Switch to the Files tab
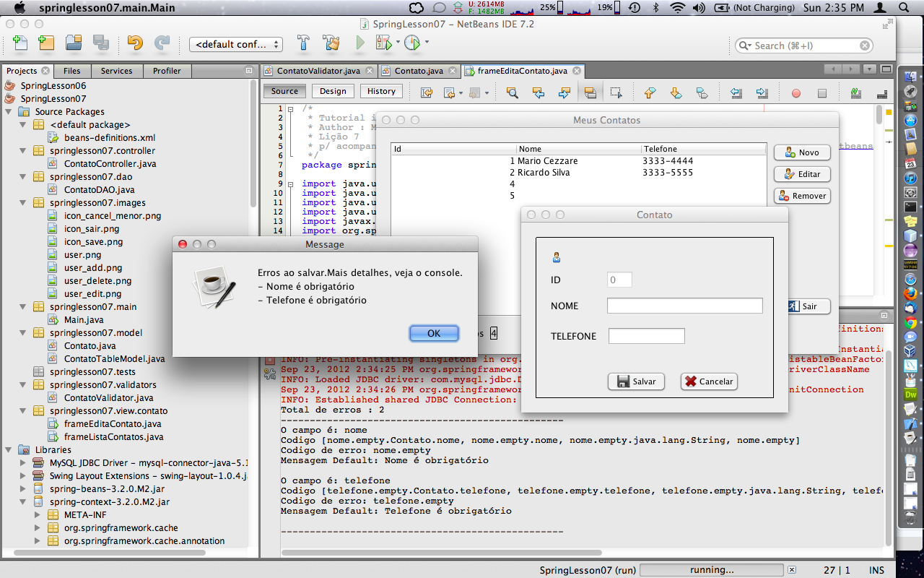Screen dimensions: 924x578 click(x=72, y=71)
